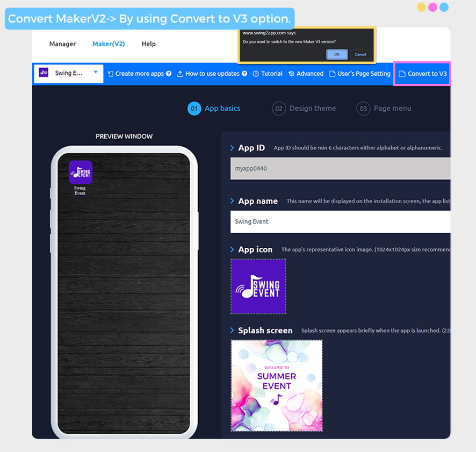The height and width of the screenshot is (452, 476).
Task: Tap the Swing Event app icon in phone preview
Action: pyautogui.click(x=81, y=172)
